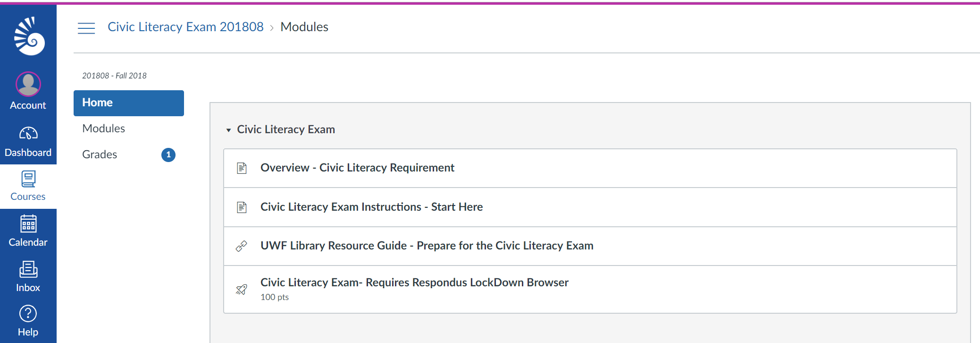Open the Account profile avatar

coord(28,84)
